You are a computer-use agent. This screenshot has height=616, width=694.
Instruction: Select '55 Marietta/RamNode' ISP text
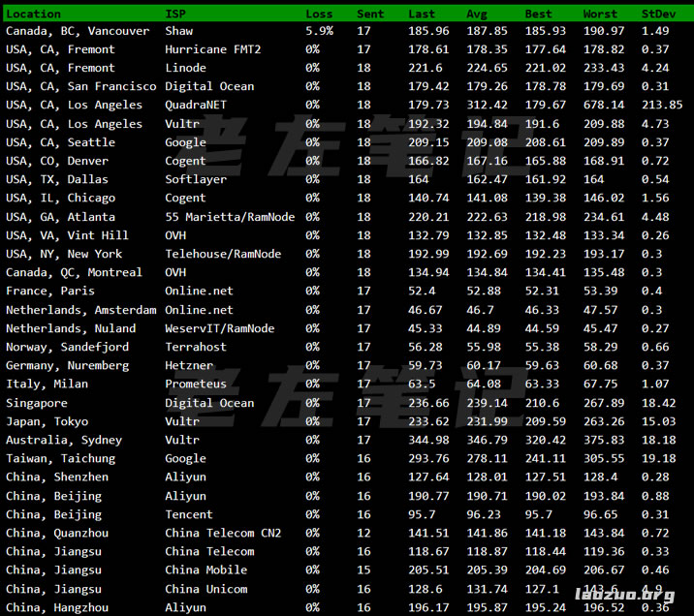point(230,217)
